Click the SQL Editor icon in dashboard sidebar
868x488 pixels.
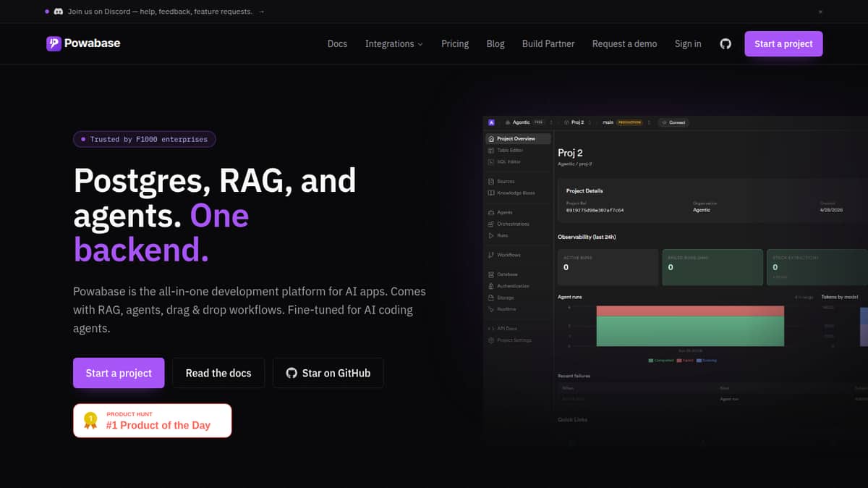[491, 161]
